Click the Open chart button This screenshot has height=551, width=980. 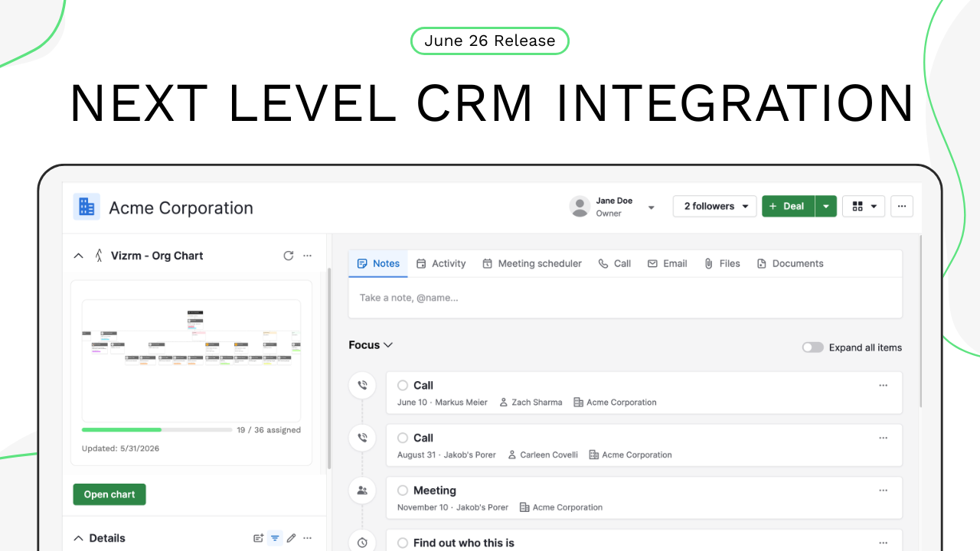point(109,494)
